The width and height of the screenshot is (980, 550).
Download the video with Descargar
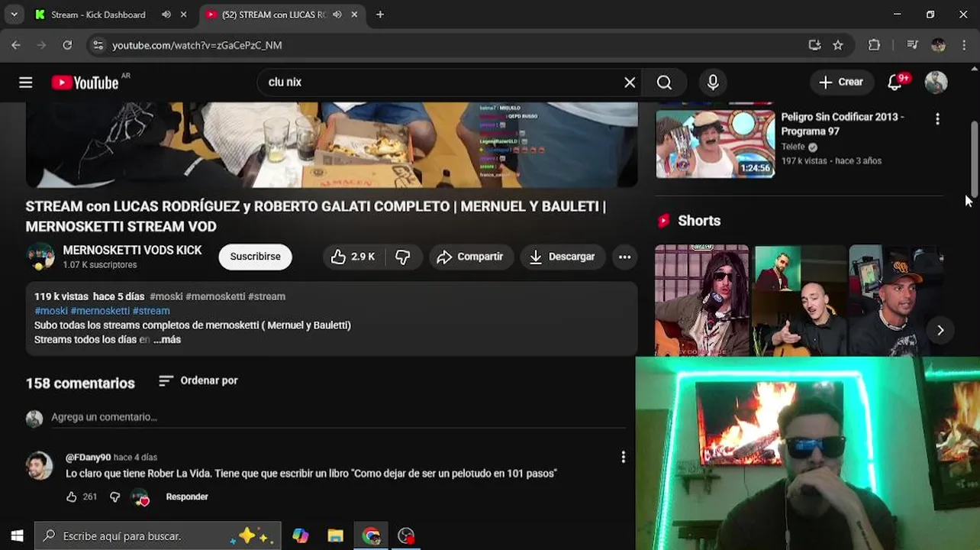tap(563, 257)
